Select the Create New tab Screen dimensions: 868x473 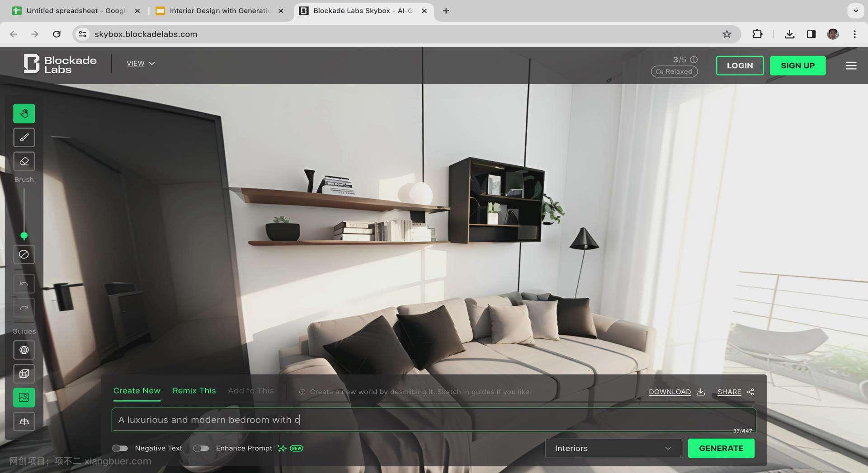pyautogui.click(x=137, y=391)
